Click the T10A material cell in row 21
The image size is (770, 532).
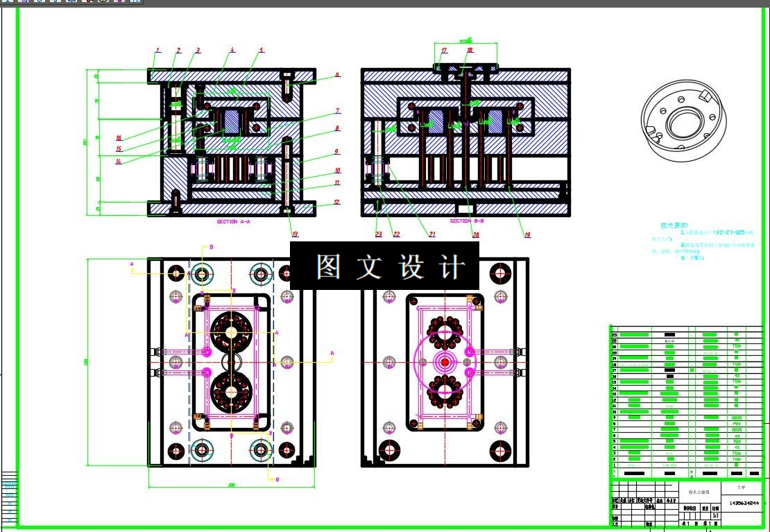[737, 346]
